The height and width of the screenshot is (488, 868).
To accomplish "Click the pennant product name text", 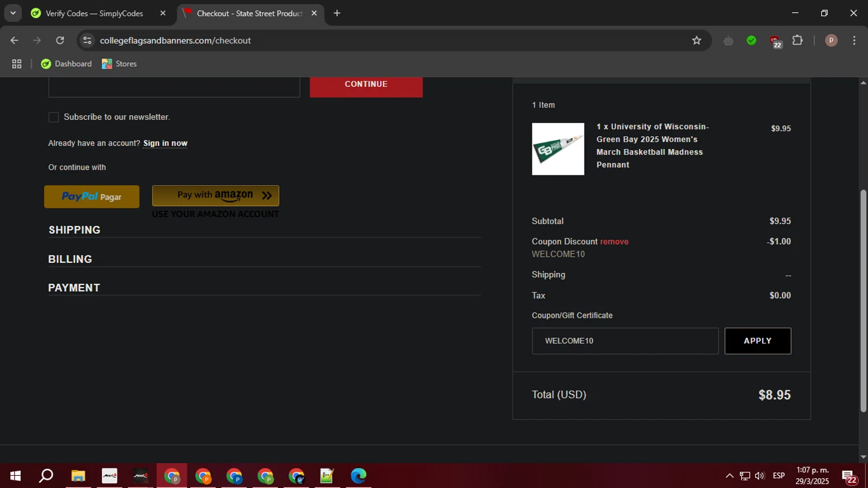I will (x=652, y=145).
